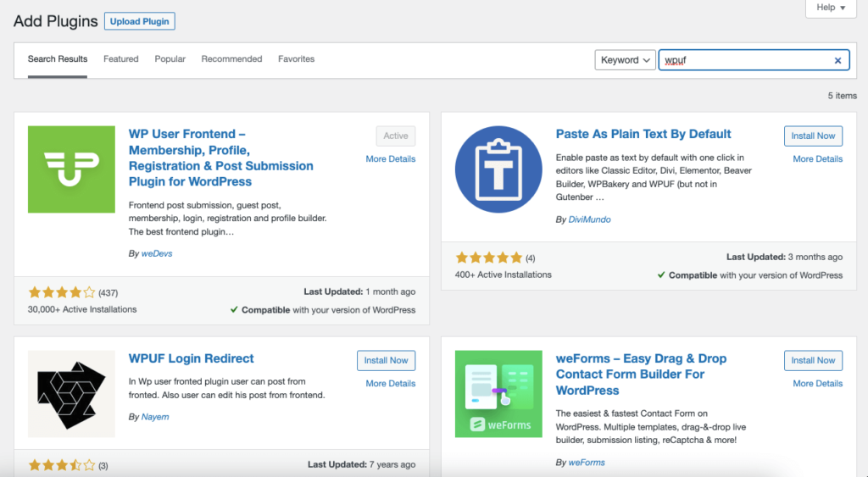Screen dimensions: 868x477
Task: Click the '400+ Active Installations' text
Action: (504, 275)
